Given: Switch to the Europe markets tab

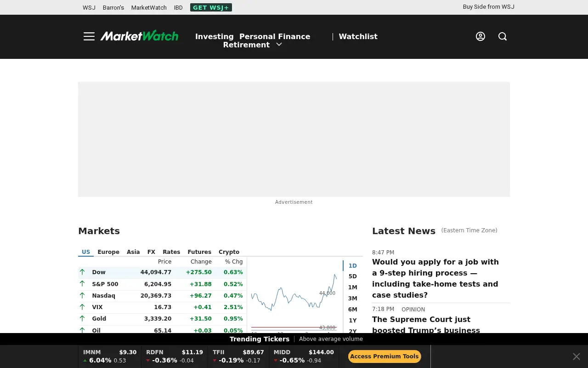Looking at the screenshot, I should tap(108, 252).
